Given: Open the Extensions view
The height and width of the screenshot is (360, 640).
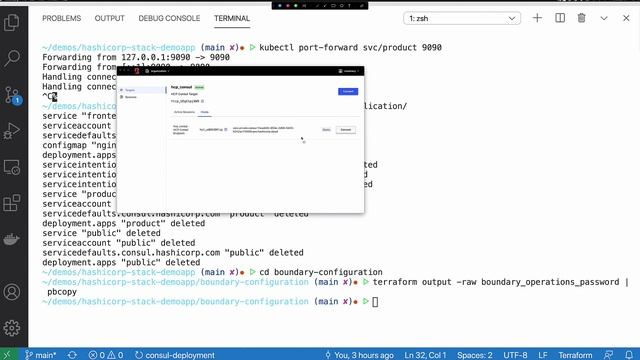Looking at the screenshot, I should click(11, 203).
